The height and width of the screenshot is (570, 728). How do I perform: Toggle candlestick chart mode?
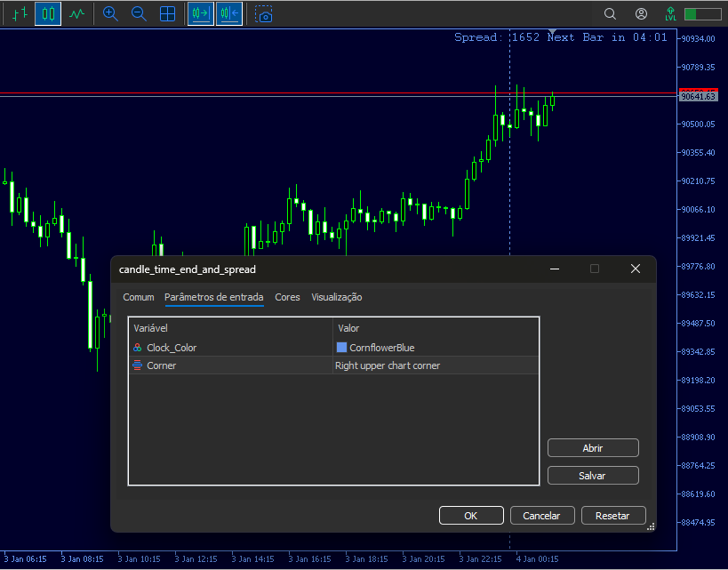pyautogui.click(x=47, y=13)
